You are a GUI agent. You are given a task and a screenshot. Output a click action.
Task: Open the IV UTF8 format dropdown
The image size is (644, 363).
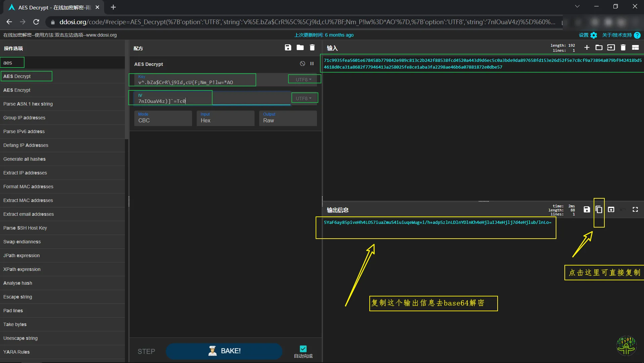point(304,98)
